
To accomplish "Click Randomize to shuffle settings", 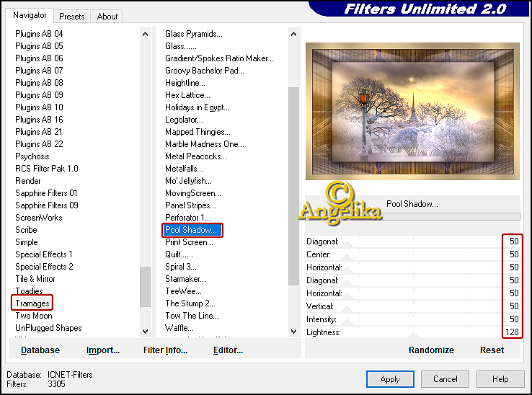I will pyautogui.click(x=431, y=350).
